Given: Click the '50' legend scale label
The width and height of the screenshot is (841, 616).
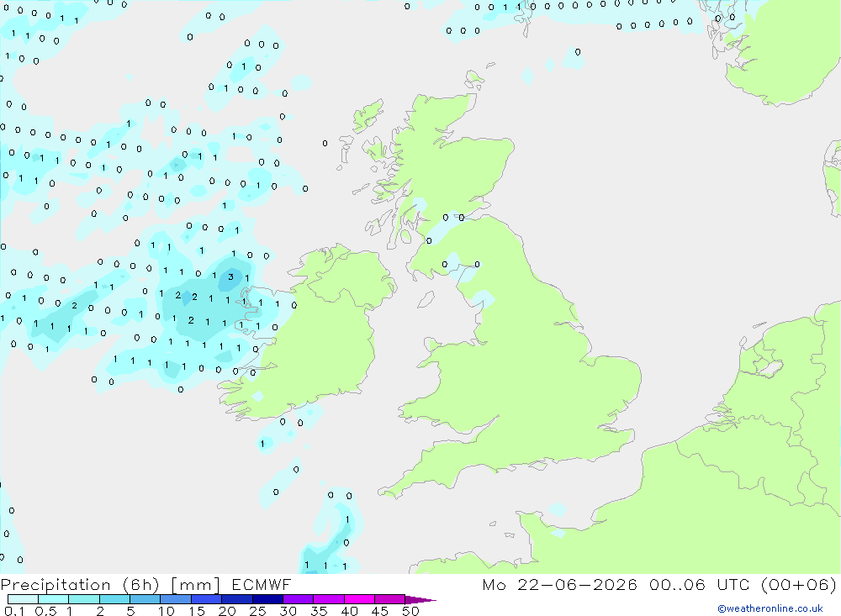Looking at the screenshot, I should coord(410,611).
